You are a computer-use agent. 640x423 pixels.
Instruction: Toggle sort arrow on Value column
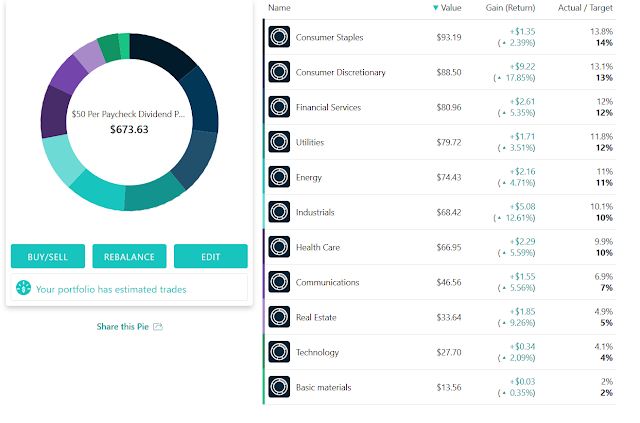pyautogui.click(x=436, y=8)
